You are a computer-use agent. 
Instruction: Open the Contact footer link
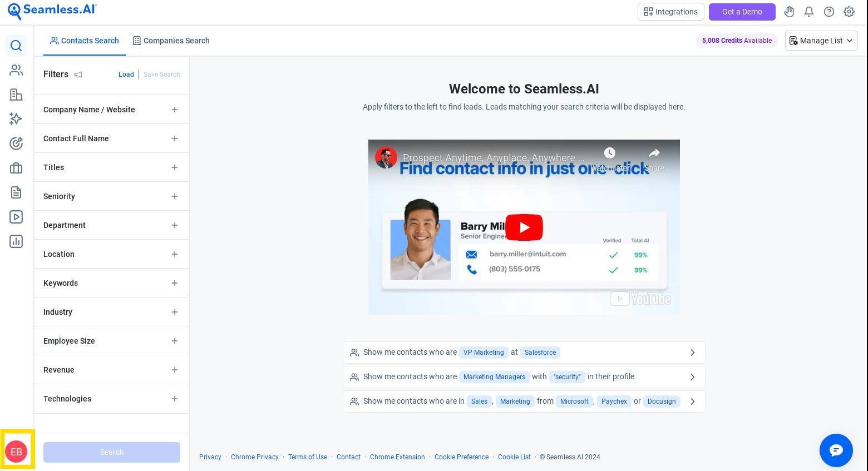coord(349,457)
